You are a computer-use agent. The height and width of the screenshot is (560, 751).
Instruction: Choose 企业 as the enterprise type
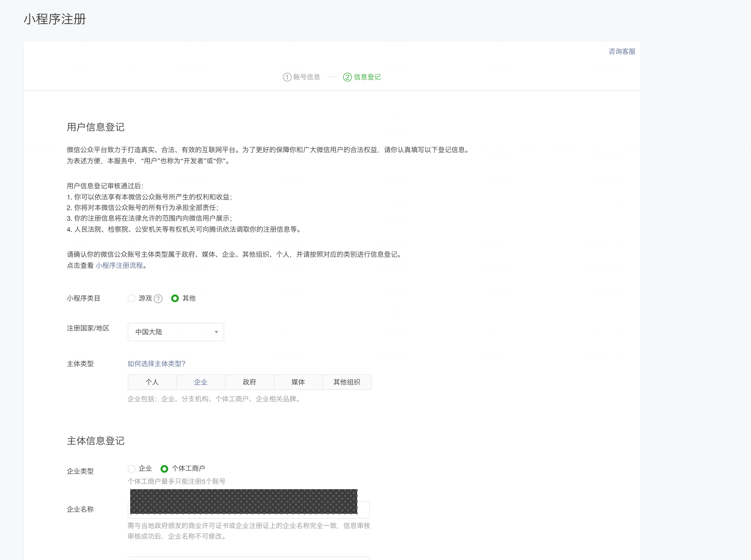click(x=131, y=468)
